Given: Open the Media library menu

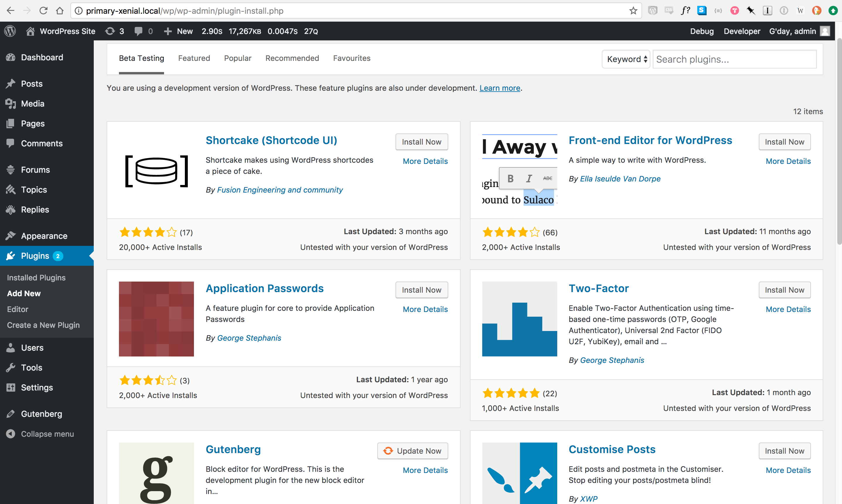Looking at the screenshot, I should click(47, 104).
